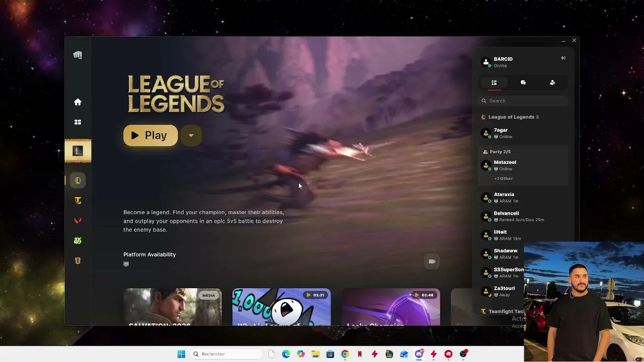Click the Riot Games fist logo
644x362 pixels.
click(x=77, y=55)
